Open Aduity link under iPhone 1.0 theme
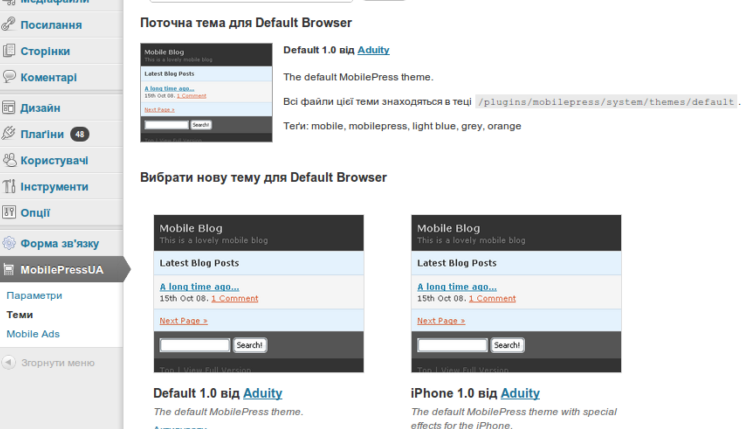This screenshot has height=429, width=744. (520, 393)
